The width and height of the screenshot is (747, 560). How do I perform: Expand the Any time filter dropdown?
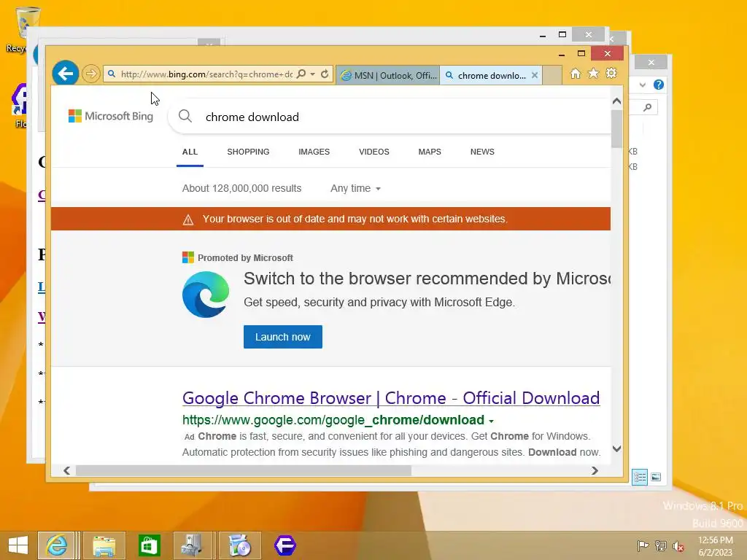point(355,189)
